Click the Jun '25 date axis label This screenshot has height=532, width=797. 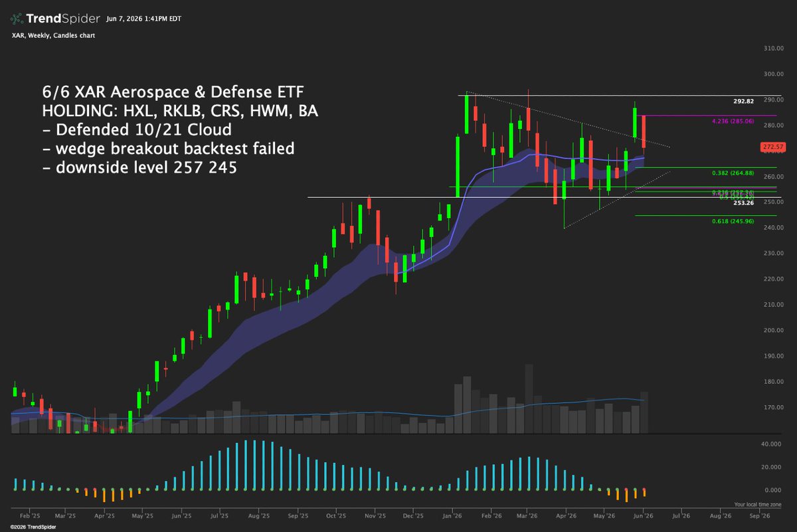tap(181, 515)
